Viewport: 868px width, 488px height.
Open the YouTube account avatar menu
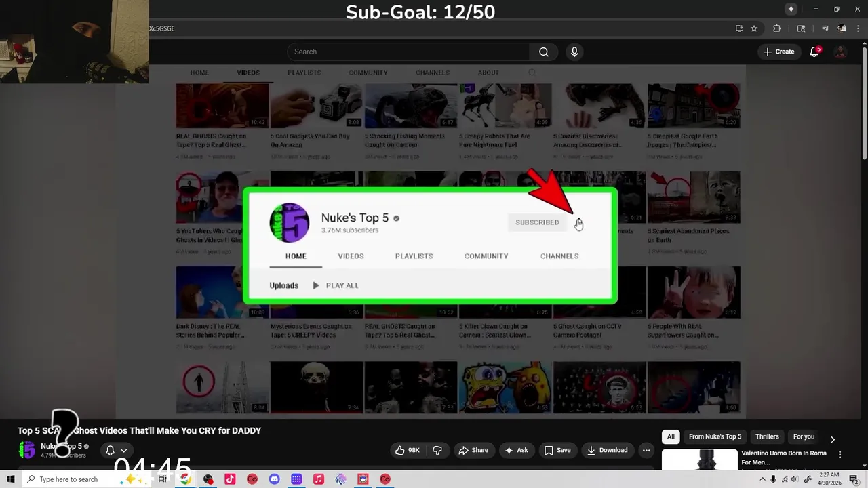(841, 52)
